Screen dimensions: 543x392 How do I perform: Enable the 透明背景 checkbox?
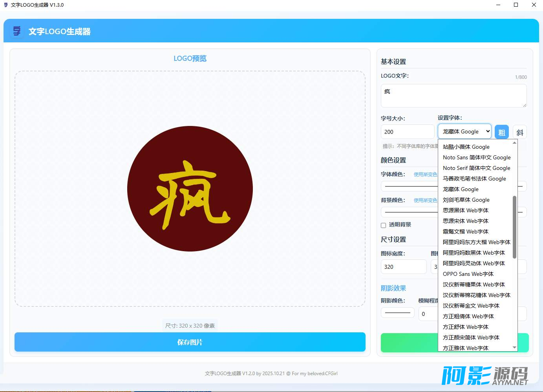tap(384, 225)
